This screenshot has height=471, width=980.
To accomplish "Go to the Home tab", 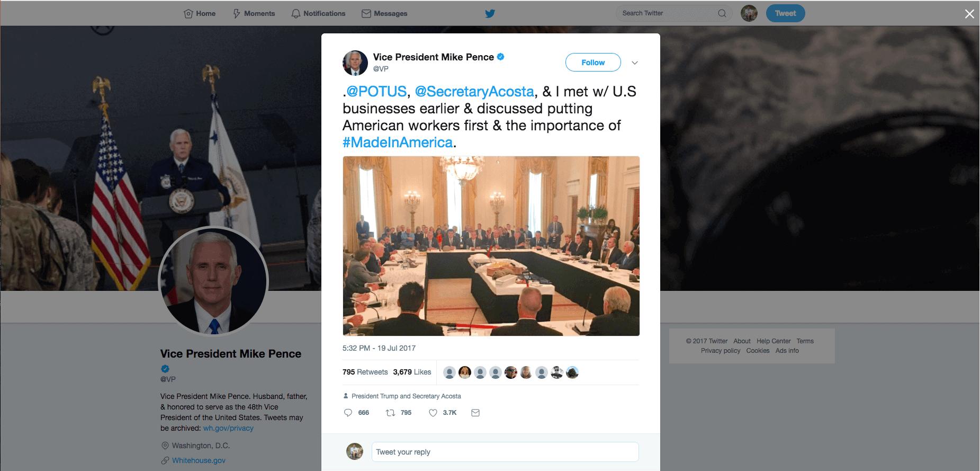I will (200, 13).
